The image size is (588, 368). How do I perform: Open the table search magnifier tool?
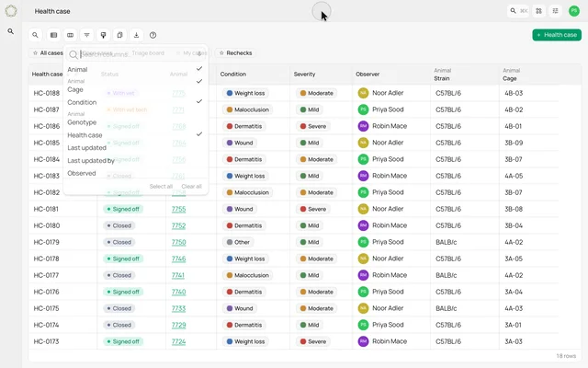point(35,35)
